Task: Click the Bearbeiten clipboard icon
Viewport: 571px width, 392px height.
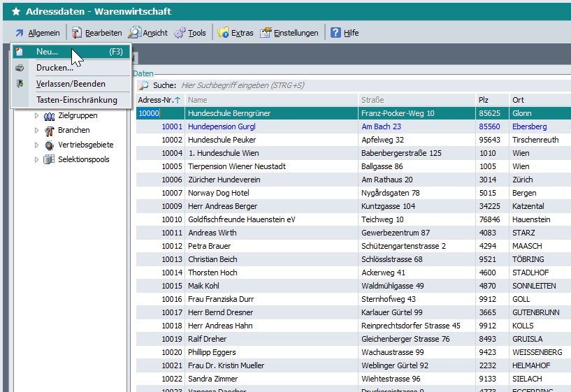Action: tap(77, 33)
